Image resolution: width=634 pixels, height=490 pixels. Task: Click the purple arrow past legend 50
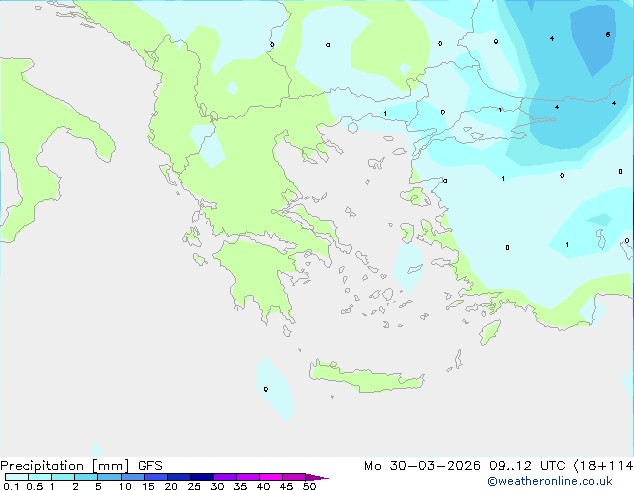pos(317,477)
